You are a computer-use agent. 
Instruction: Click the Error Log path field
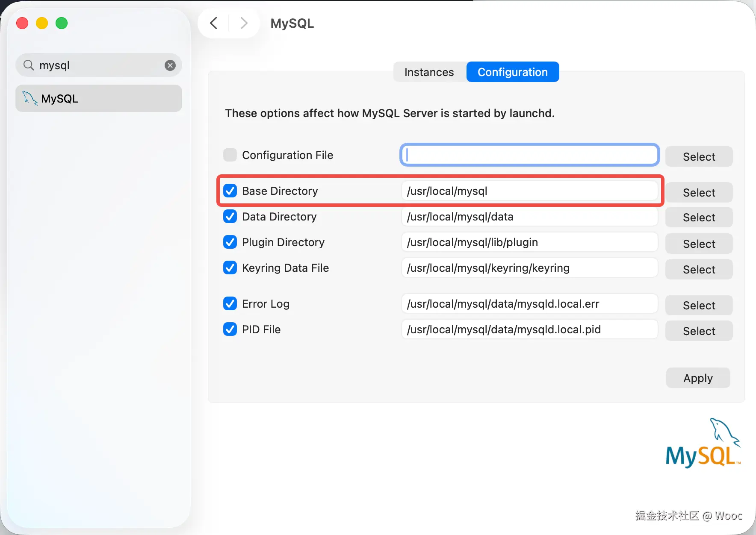pos(529,303)
